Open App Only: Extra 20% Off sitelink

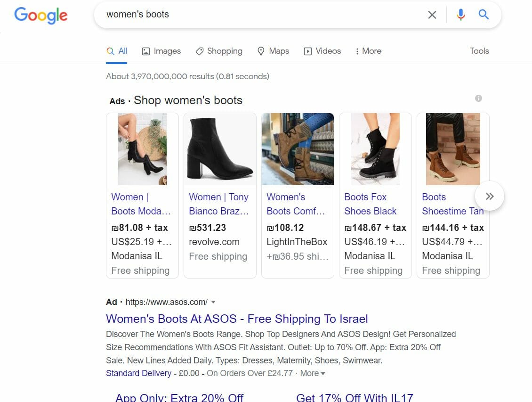179,398
